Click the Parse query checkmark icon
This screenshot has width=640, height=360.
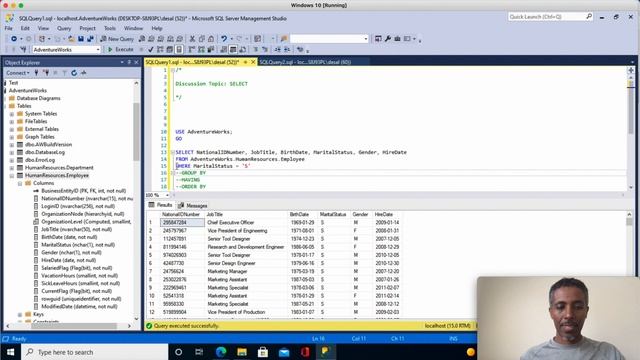151,49
